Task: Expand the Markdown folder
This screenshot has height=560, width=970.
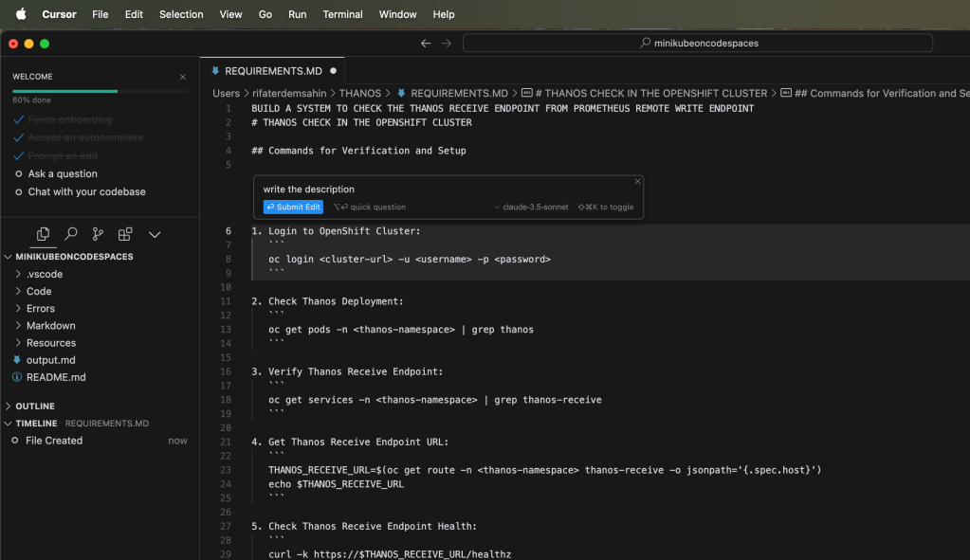Action: click(x=18, y=326)
